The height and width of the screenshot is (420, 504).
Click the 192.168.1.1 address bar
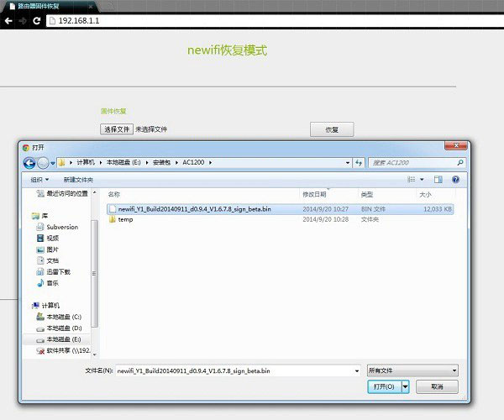coord(276,21)
